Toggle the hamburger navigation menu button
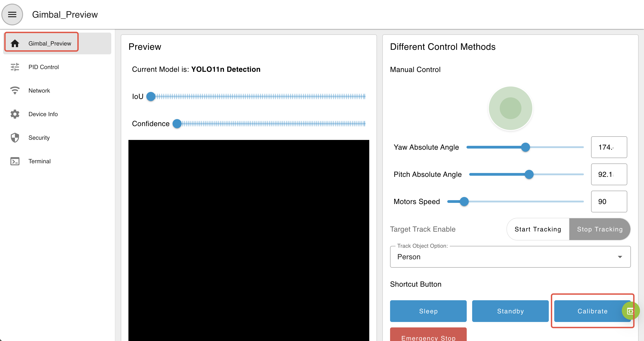The image size is (644, 341). [x=12, y=14]
